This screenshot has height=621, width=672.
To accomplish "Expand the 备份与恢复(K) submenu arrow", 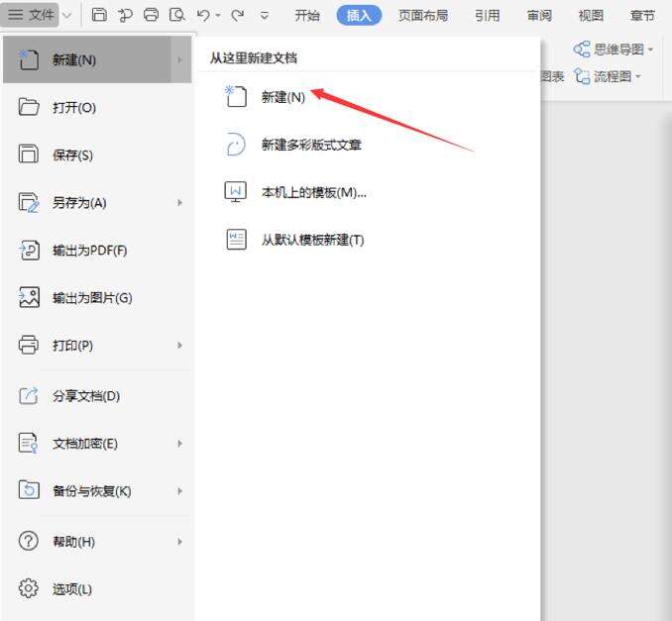I will coord(179,491).
